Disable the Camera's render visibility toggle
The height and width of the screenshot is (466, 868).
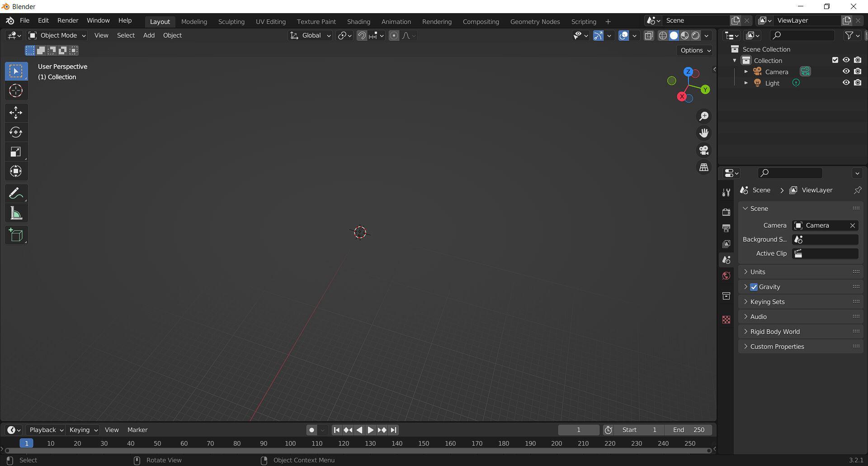click(857, 71)
